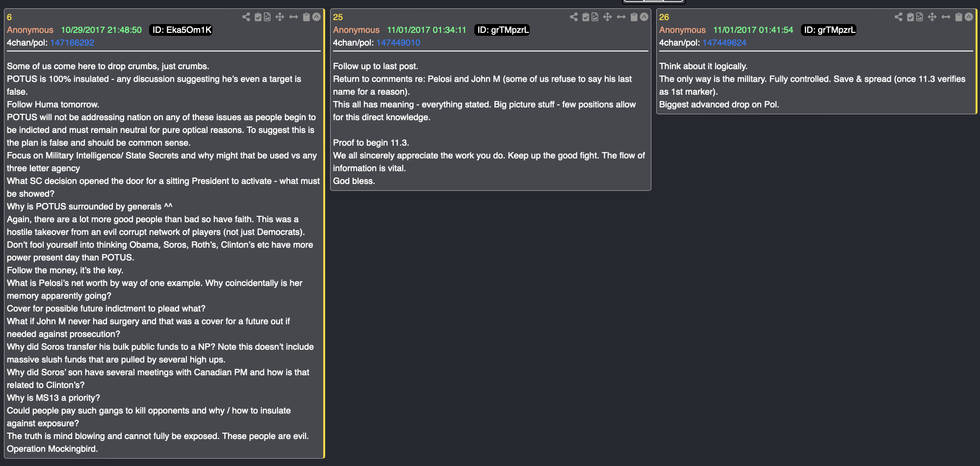Click the plain clipboard icon on post 6
Image resolution: width=980 pixels, height=466 pixels.
[307, 17]
